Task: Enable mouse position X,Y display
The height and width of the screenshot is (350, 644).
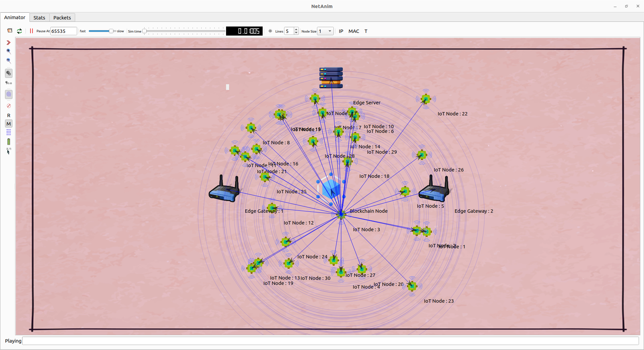Action: pos(9,151)
